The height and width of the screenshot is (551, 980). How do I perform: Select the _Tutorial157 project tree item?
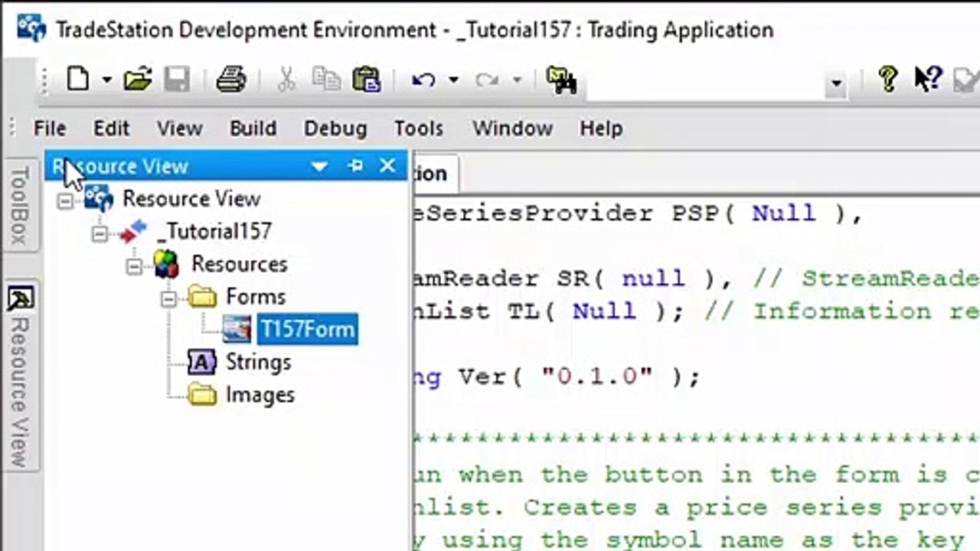pyautogui.click(x=214, y=232)
